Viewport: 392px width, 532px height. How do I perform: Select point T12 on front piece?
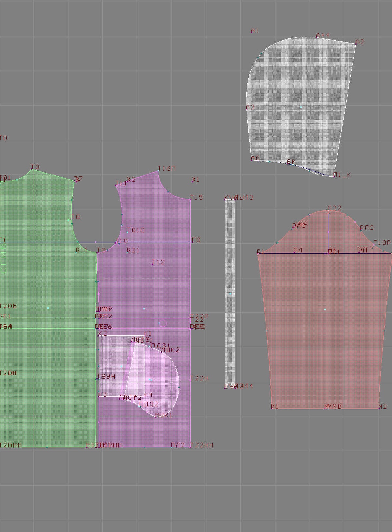pyautogui.click(x=152, y=264)
